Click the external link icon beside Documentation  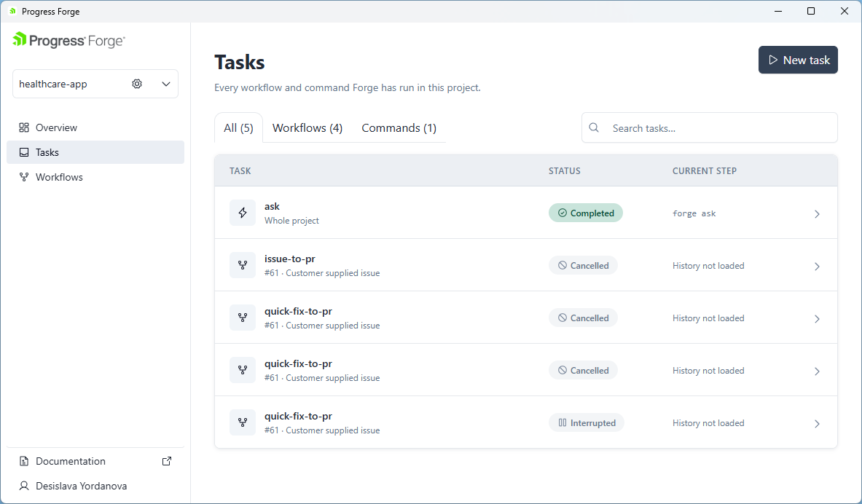[167, 461]
